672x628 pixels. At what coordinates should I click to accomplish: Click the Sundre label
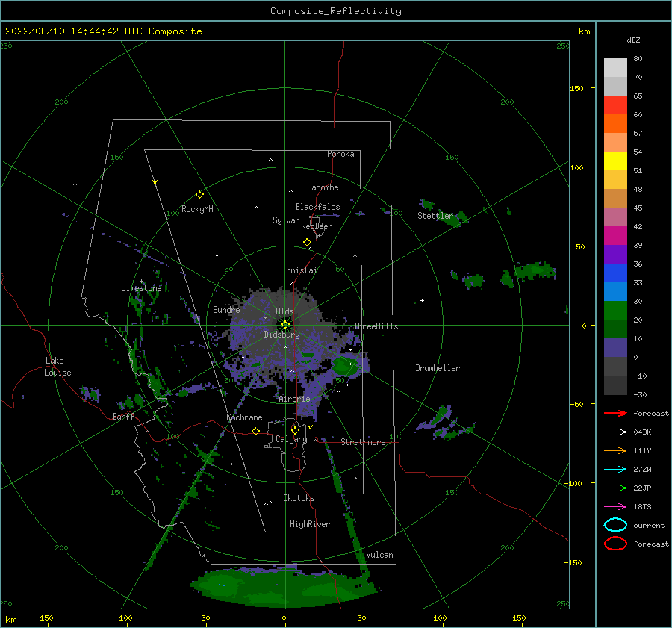click(x=227, y=309)
